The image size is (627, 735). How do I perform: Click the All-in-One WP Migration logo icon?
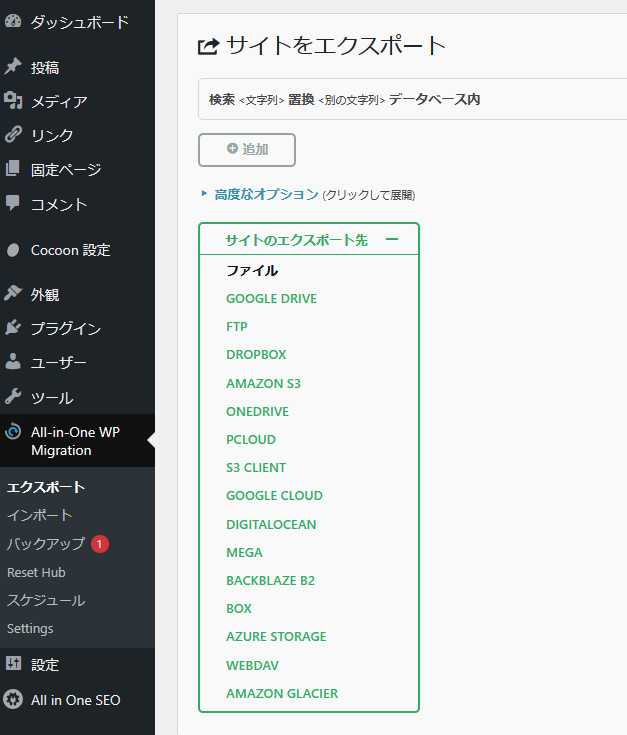pyautogui.click(x=13, y=432)
